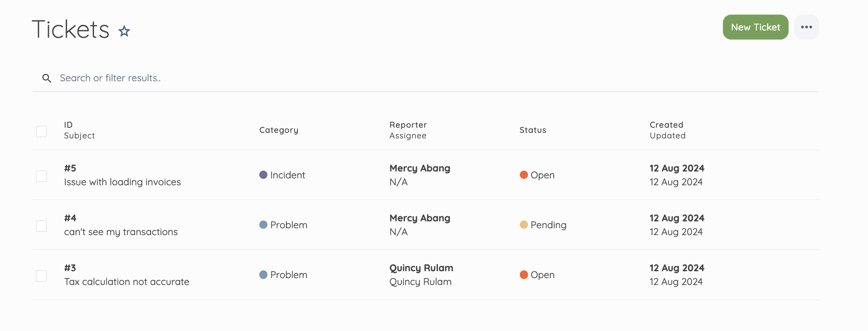Toggle the select-all checkbox in the header
868x331 pixels.
[41, 131]
